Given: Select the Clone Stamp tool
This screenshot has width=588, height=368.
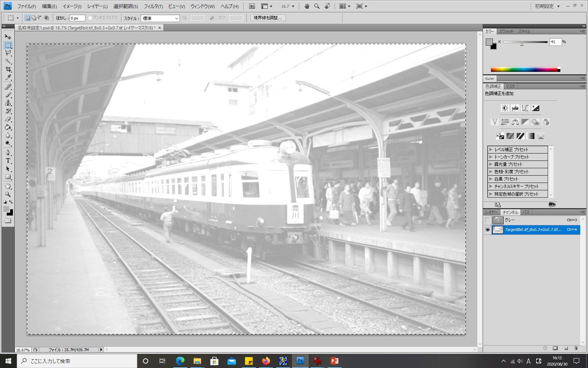Looking at the screenshot, I should coord(8,103).
